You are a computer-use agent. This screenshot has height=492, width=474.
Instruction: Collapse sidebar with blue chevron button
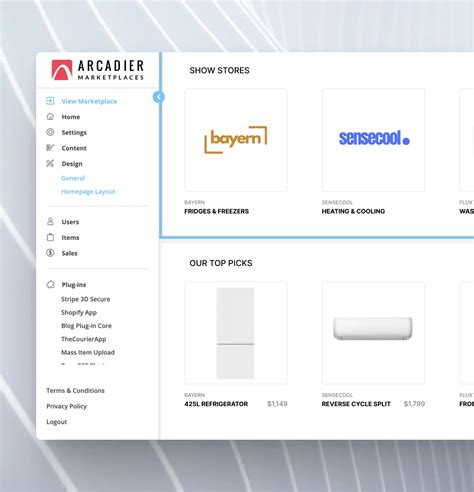point(159,97)
